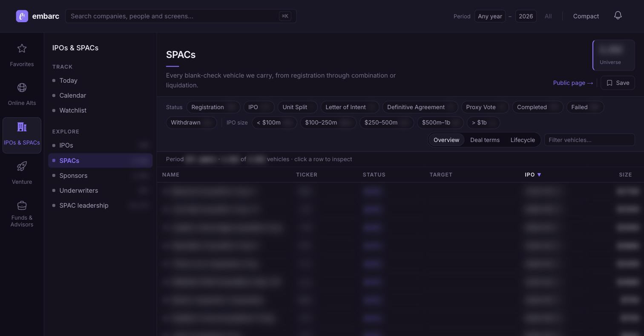Click the Save button
Viewport: 644px width, 336px height.
[618, 83]
